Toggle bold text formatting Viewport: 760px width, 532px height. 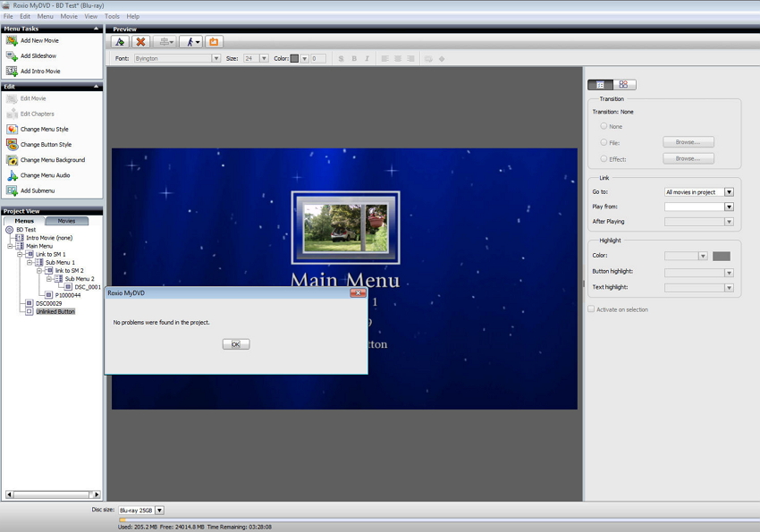click(x=354, y=59)
